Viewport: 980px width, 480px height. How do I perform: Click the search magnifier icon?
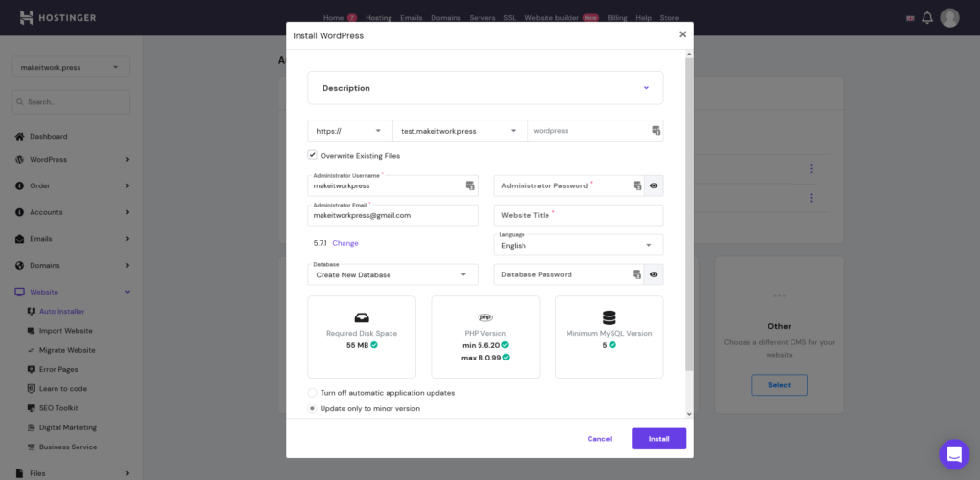point(20,101)
